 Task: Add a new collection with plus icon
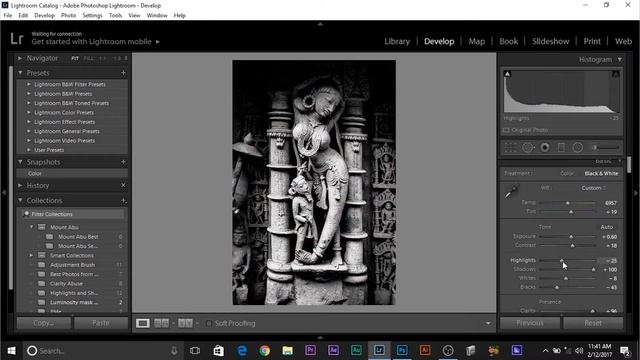[x=123, y=200]
